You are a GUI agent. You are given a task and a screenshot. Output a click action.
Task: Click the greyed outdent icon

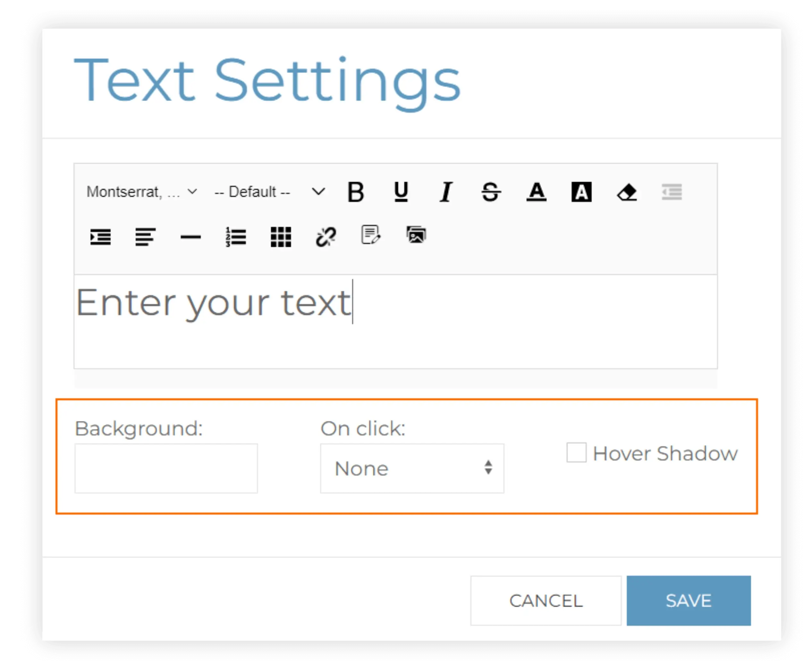coord(672,191)
